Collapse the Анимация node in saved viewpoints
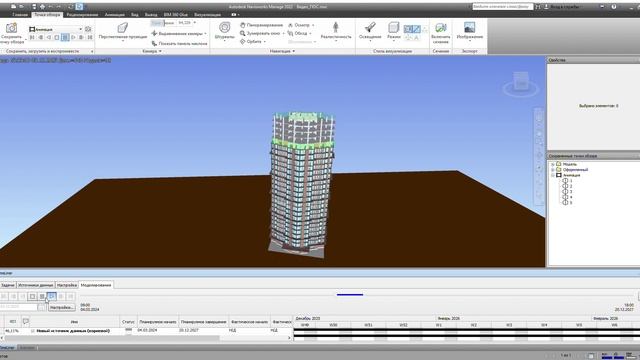 [553, 175]
